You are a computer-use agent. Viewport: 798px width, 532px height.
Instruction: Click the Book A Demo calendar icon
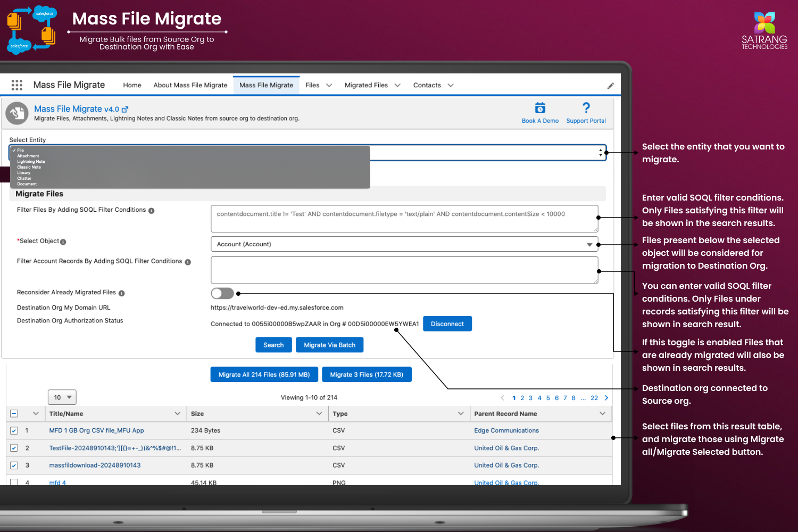540,108
